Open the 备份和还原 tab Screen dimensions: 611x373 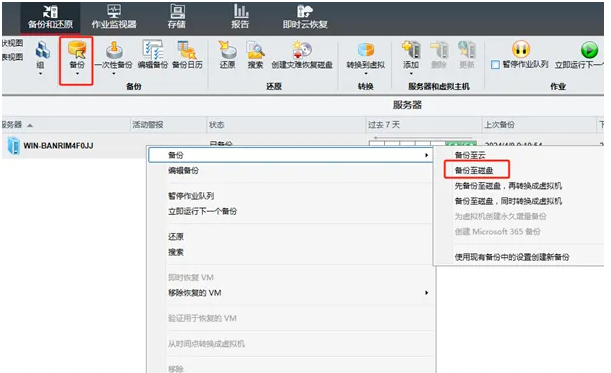pyautogui.click(x=50, y=17)
